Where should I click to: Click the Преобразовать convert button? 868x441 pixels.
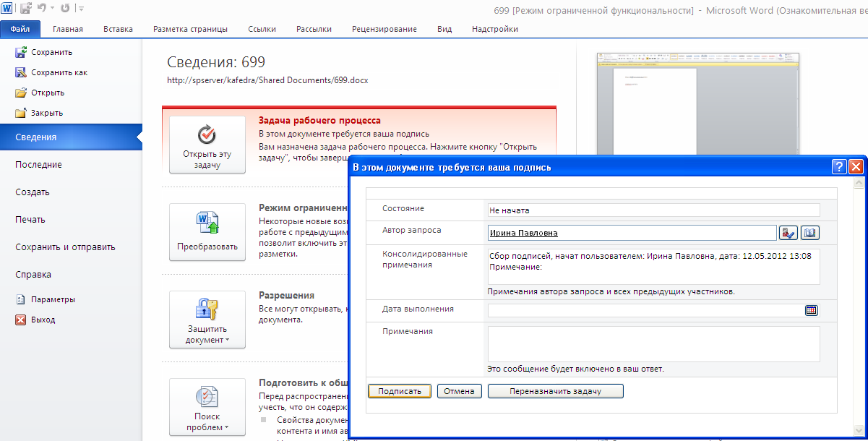(207, 232)
